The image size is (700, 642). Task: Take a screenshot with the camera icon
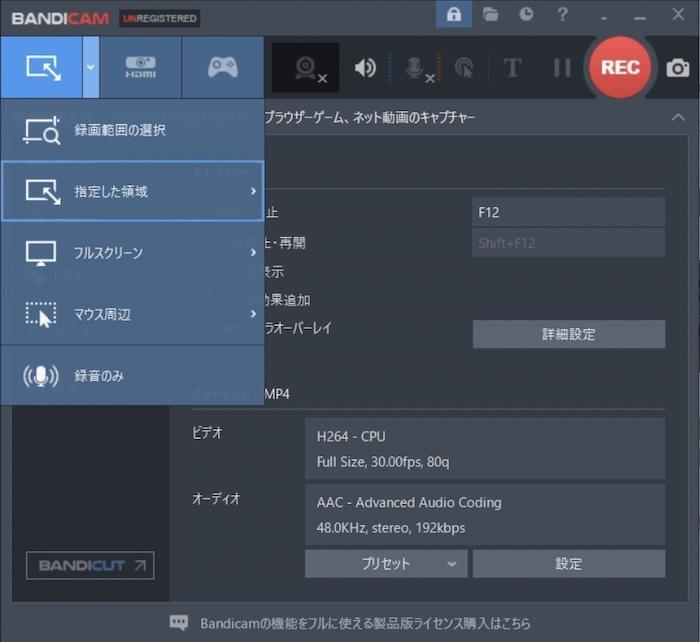tap(677, 68)
